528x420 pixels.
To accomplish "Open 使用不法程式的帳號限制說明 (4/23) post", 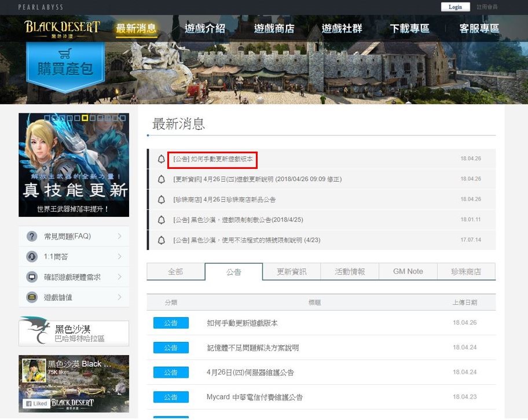I will (247, 240).
